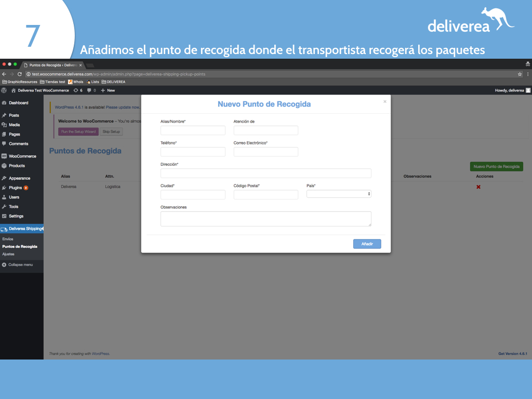Focus the Dirección input field
The height and width of the screenshot is (399, 532).
click(x=265, y=173)
